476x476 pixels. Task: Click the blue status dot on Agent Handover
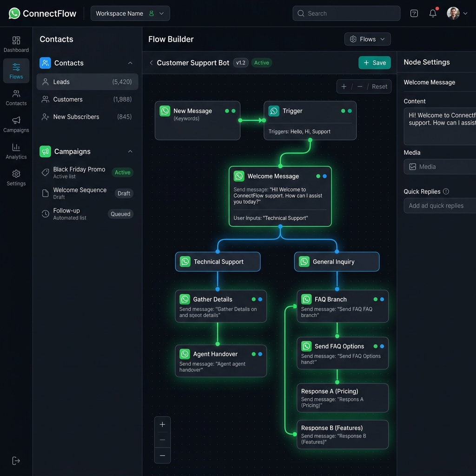pyautogui.click(x=260, y=354)
